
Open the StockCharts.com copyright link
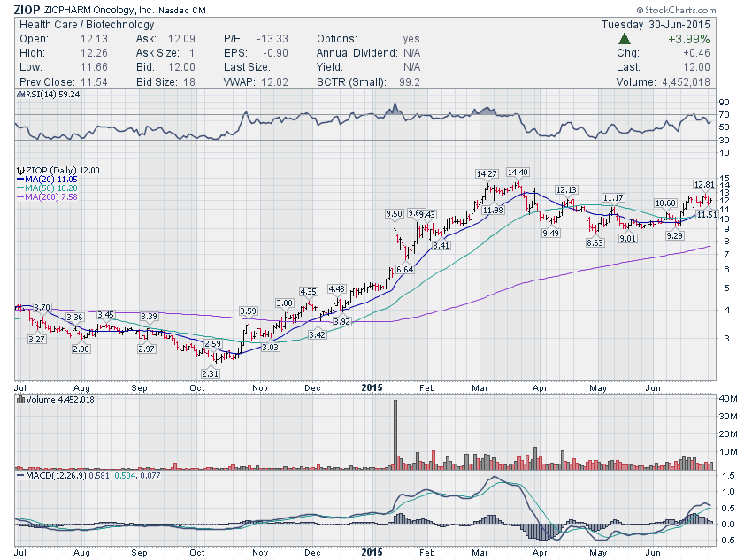point(676,10)
